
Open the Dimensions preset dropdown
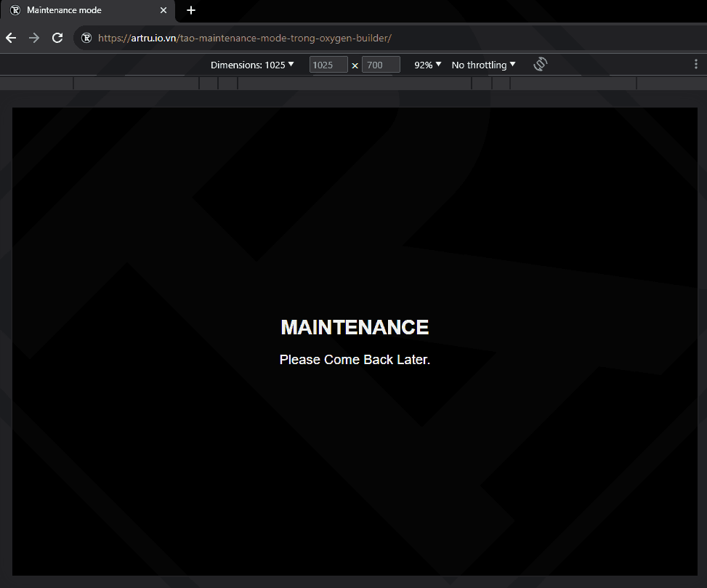click(253, 65)
